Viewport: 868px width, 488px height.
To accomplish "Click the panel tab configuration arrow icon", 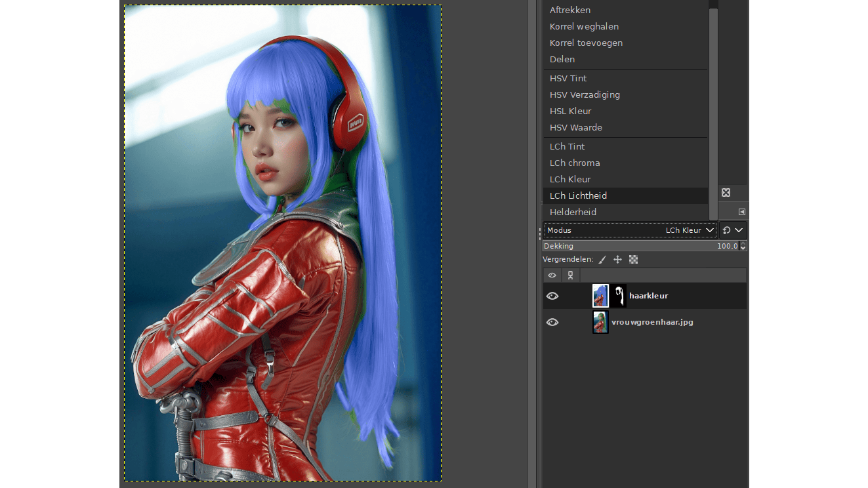I will pos(741,212).
